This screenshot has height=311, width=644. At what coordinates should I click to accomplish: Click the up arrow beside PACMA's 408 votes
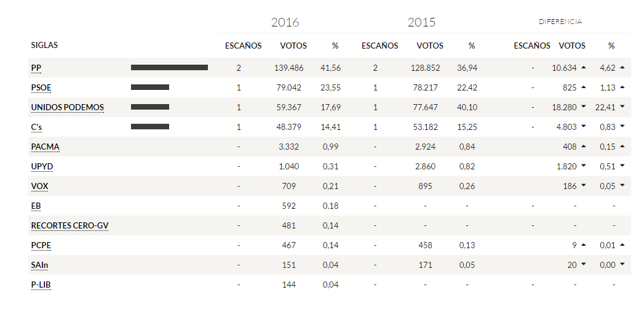(x=583, y=147)
